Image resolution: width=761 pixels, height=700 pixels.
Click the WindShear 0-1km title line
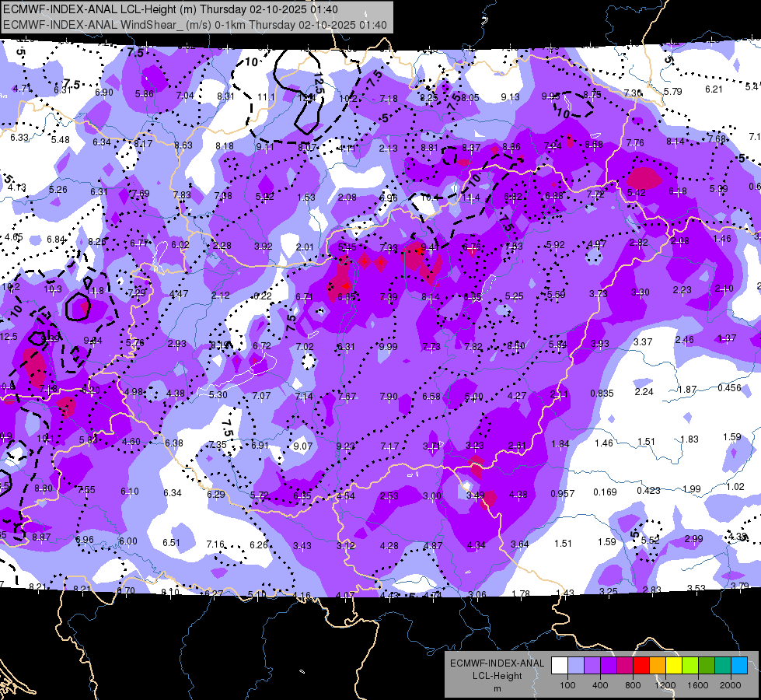pyautogui.click(x=194, y=25)
